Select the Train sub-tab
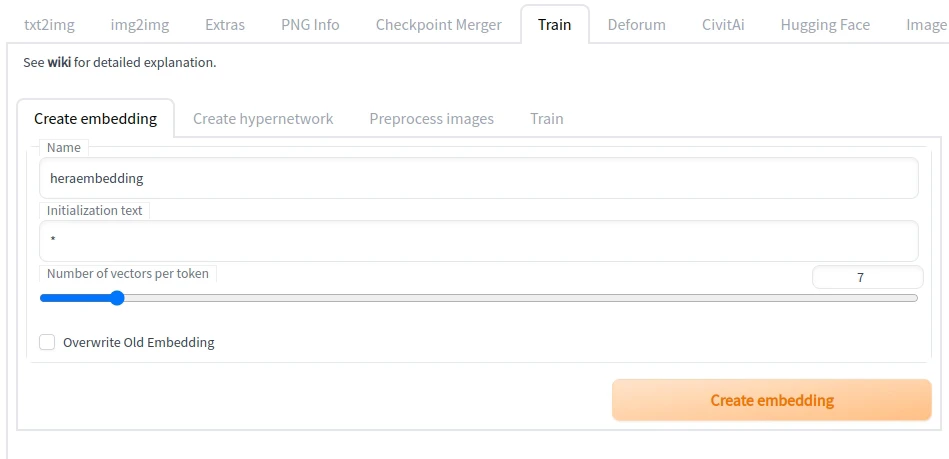The height and width of the screenshot is (459, 949). [546, 118]
